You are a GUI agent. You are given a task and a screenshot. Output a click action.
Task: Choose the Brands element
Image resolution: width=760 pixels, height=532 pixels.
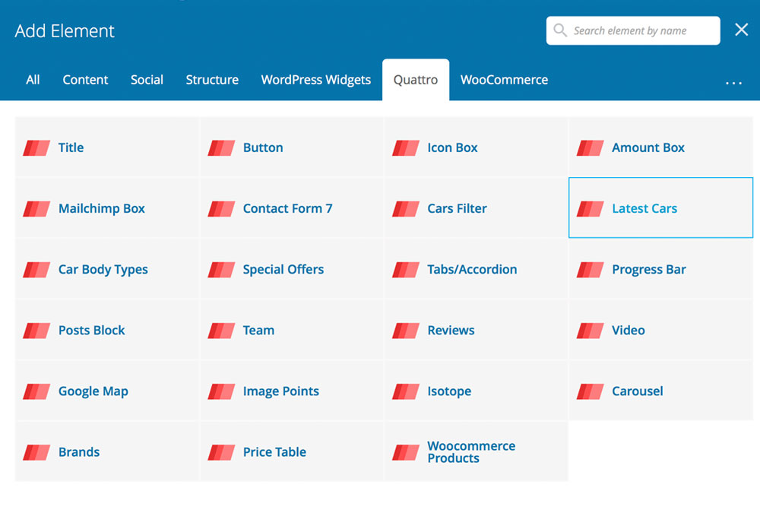point(107,451)
